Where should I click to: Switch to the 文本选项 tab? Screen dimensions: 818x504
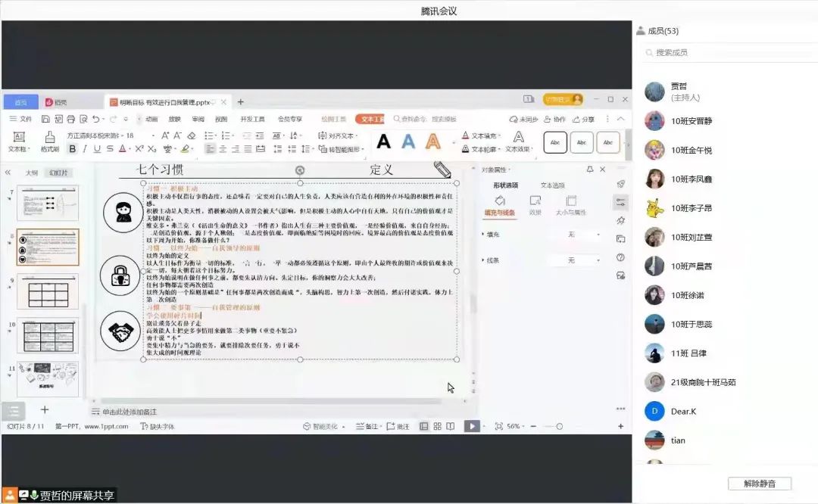[x=552, y=185]
